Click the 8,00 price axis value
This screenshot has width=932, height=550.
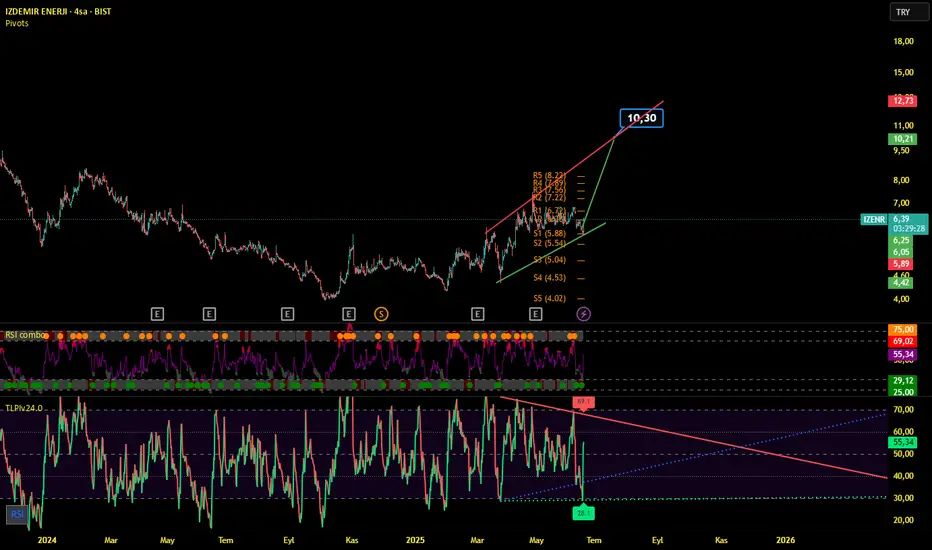901,180
